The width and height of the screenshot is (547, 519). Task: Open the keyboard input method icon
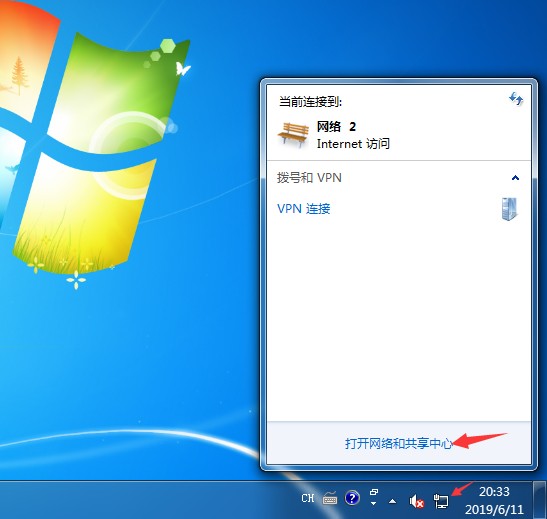(330, 499)
